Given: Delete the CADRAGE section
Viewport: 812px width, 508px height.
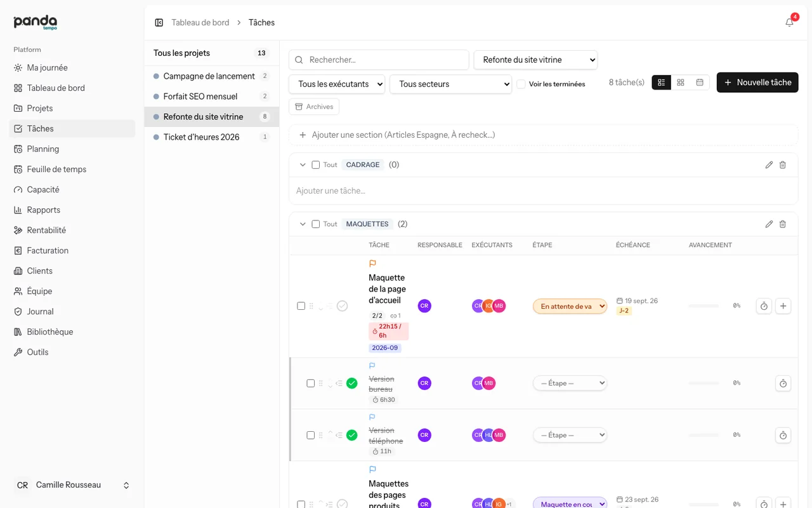Looking at the screenshot, I should (x=783, y=164).
